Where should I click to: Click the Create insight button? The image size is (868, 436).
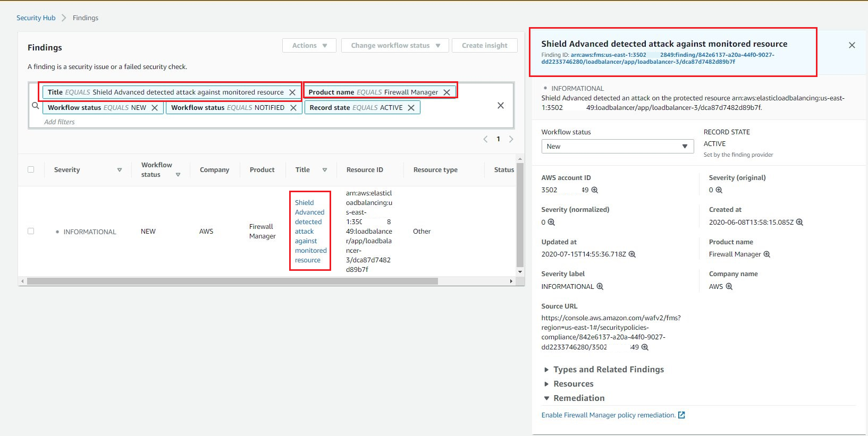click(x=485, y=46)
